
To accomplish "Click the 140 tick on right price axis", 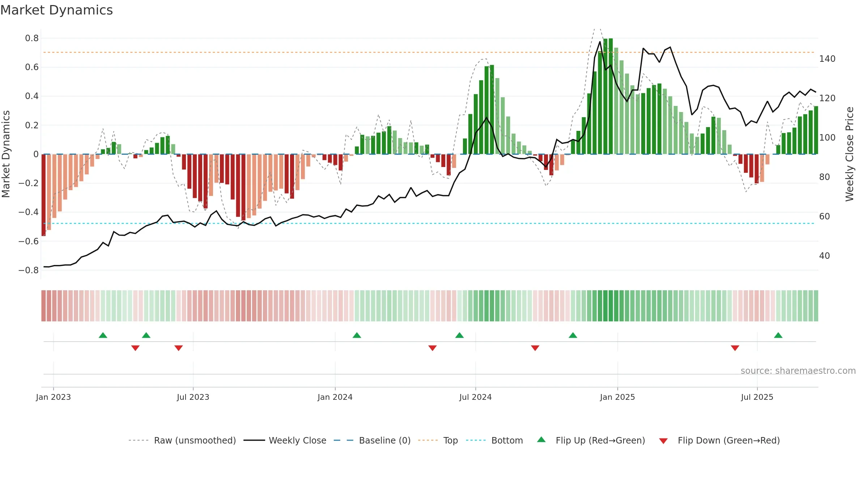I will pos(827,59).
